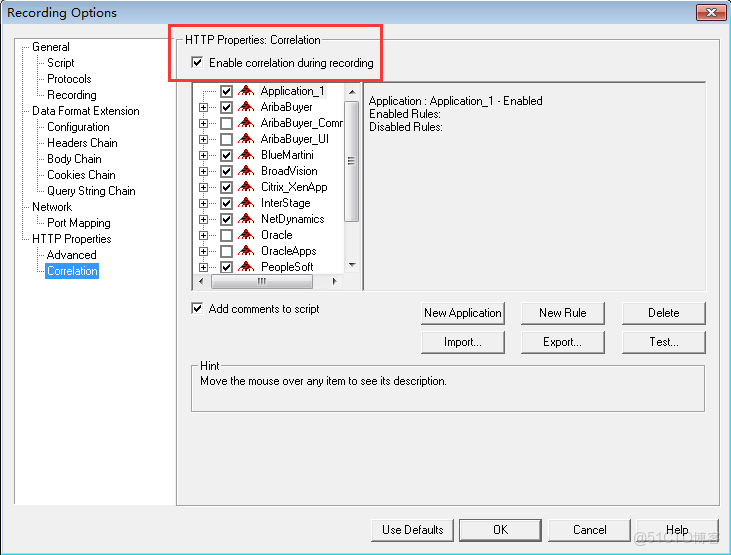Click the Citrix_XenApp red rule icon
731x555 pixels.
(246, 187)
